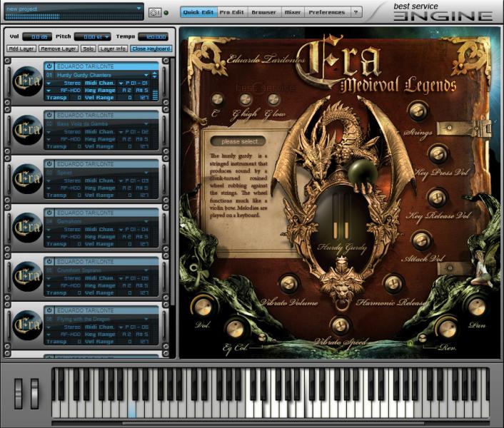
Task: Click the Close Keyboard button
Action: coord(151,49)
